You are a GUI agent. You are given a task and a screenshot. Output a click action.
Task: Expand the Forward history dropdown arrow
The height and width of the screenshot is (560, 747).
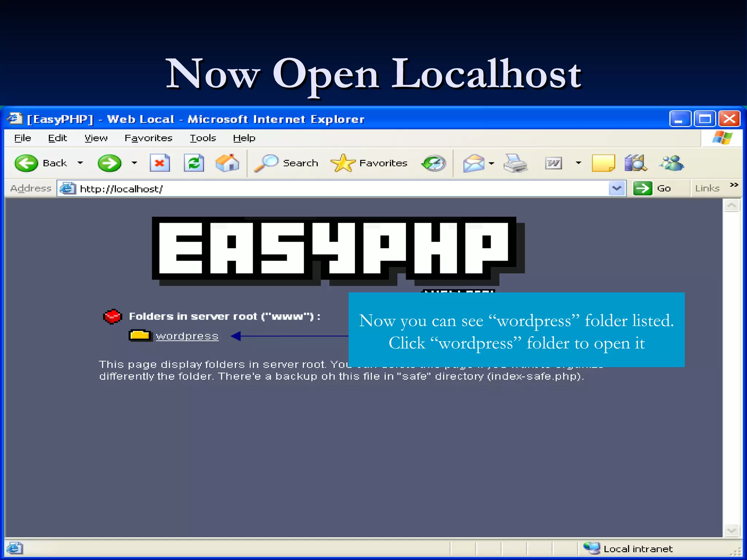[134, 163]
